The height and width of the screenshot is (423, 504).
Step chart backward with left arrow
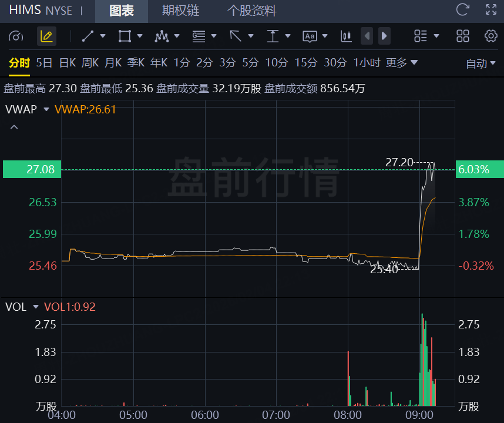pos(367,36)
